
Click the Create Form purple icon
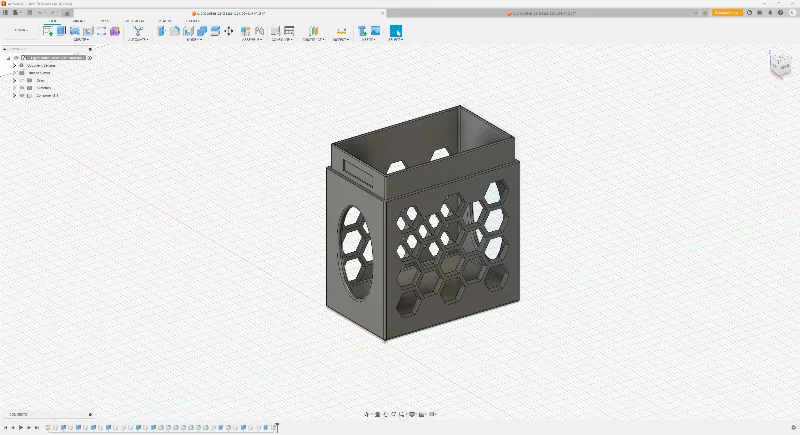(115, 31)
